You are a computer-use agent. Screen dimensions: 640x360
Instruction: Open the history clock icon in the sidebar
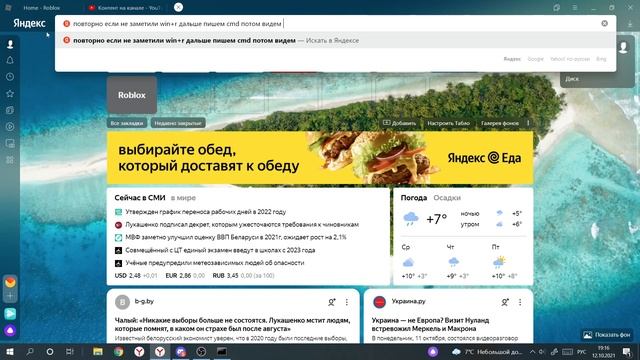pyautogui.click(x=10, y=77)
